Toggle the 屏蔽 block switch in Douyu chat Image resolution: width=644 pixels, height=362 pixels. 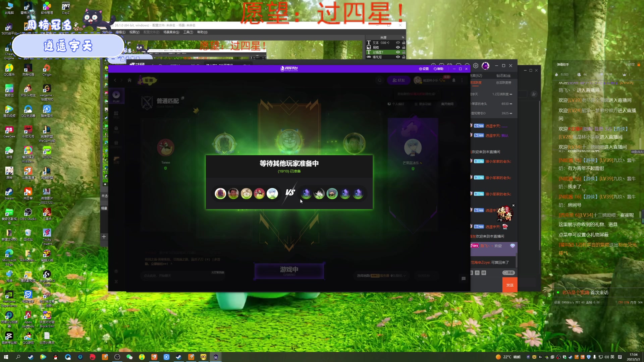(509, 273)
